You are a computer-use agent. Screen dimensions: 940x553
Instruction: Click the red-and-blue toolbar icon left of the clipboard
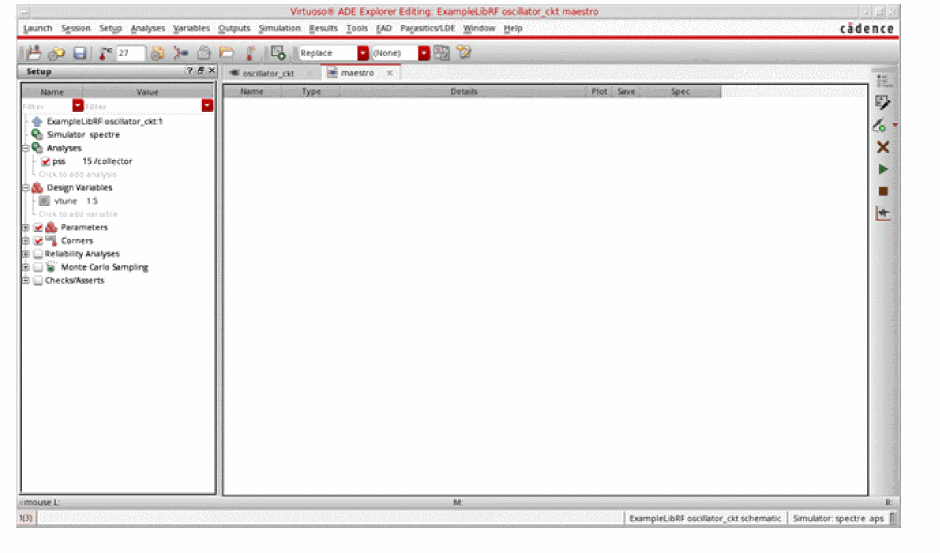pyautogui.click(x=180, y=53)
